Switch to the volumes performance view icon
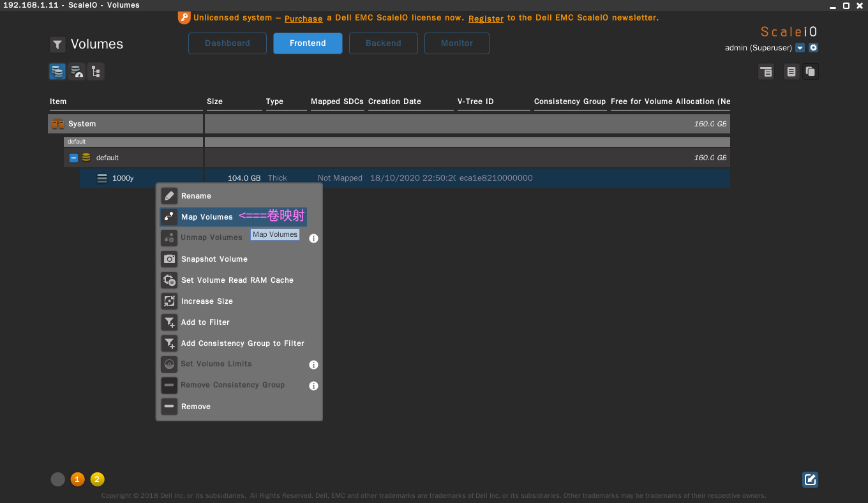868x503 pixels. pyautogui.click(x=77, y=71)
